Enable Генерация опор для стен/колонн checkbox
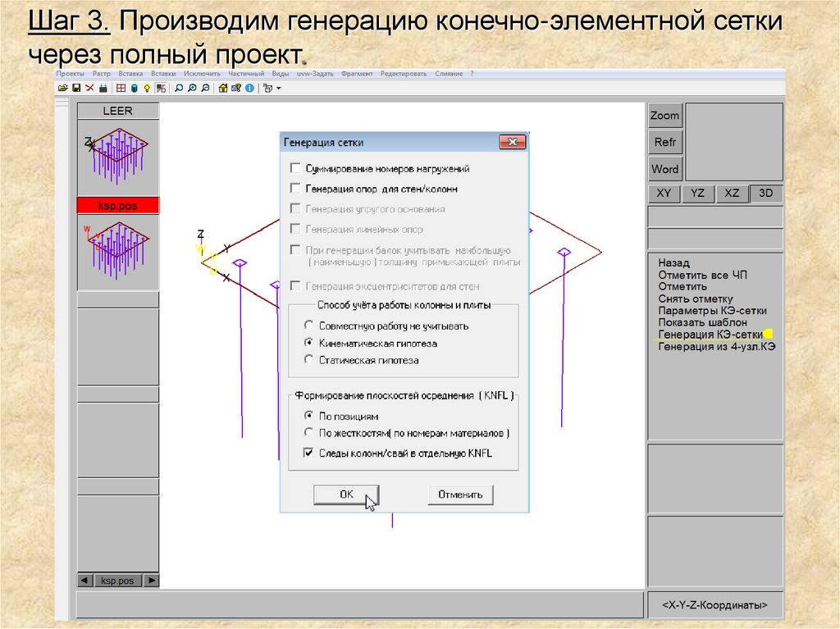The width and height of the screenshot is (840, 629). (x=295, y=188)
